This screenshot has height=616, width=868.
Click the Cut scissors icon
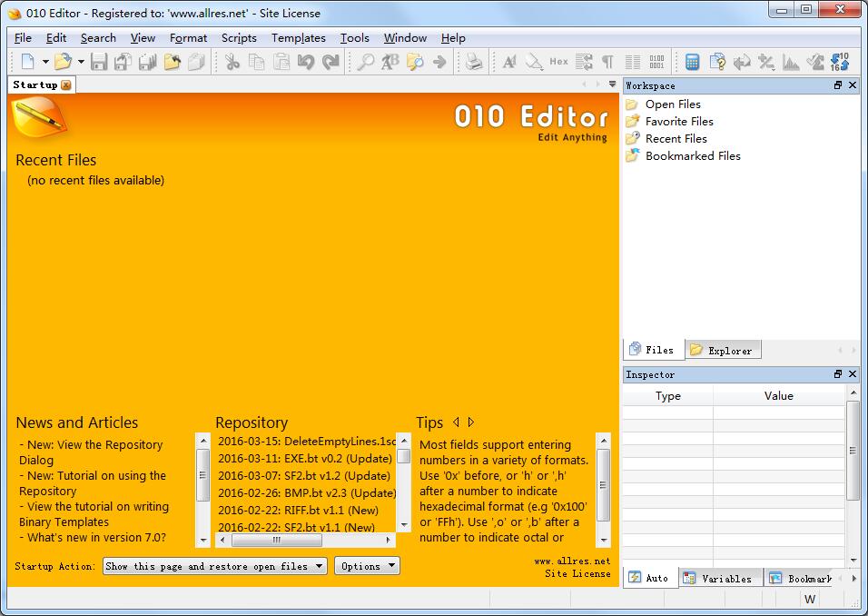point(232,62)
